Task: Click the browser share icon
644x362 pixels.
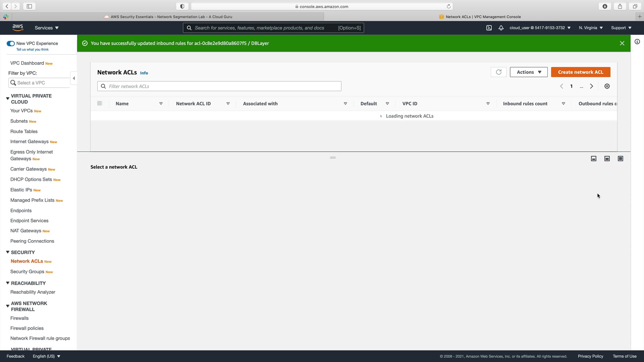Action: (620, 6)
